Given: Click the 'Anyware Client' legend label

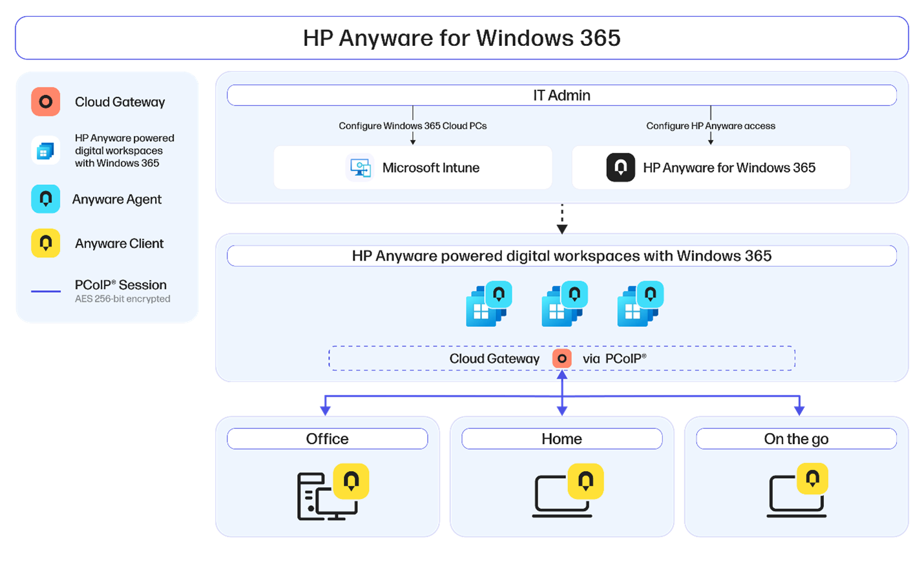Looking at the screenshot, I should [x=120, y=244].
